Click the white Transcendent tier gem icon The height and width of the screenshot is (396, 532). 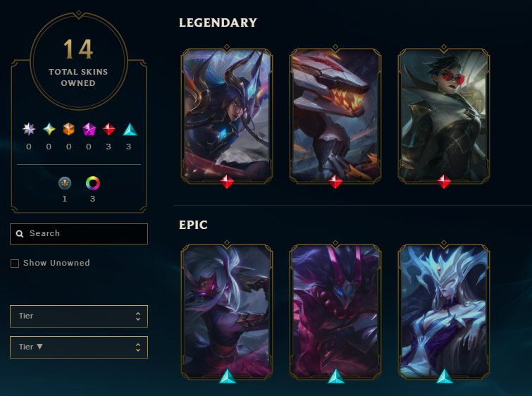pos(29,129)
